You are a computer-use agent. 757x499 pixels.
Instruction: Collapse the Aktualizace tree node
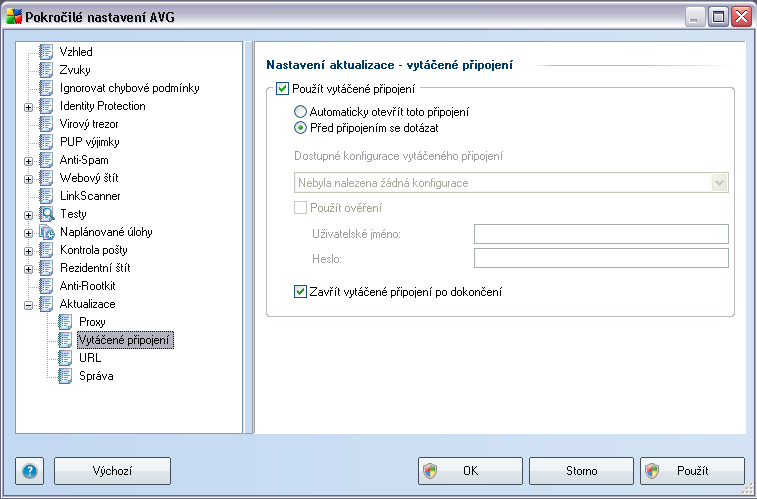pos(28,305)
